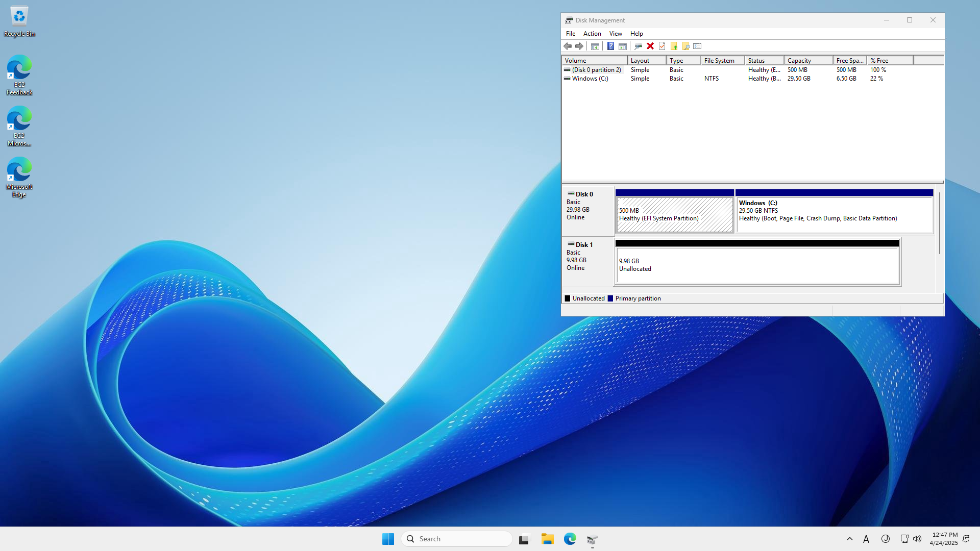
Task: Click the red Delete Volume icon
Action: 650,46
